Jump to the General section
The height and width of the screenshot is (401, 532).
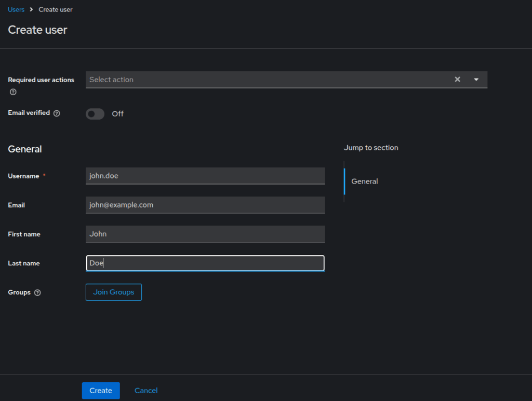coord(364,181)
